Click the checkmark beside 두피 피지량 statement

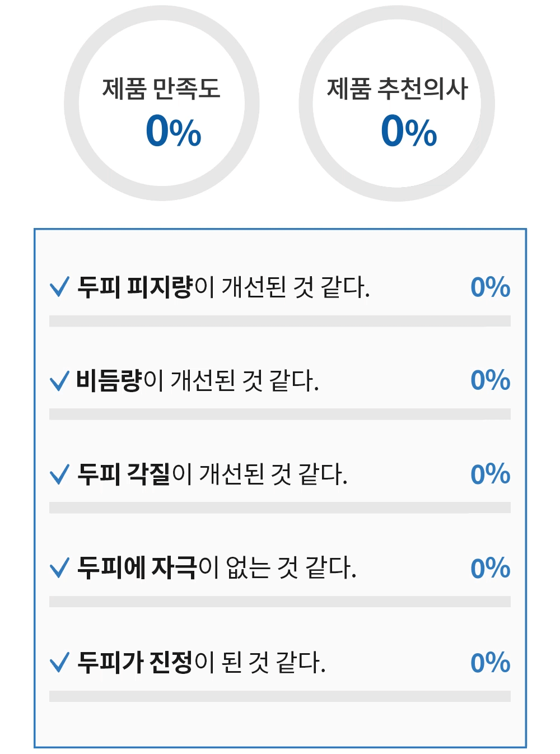tap(59, 287)
